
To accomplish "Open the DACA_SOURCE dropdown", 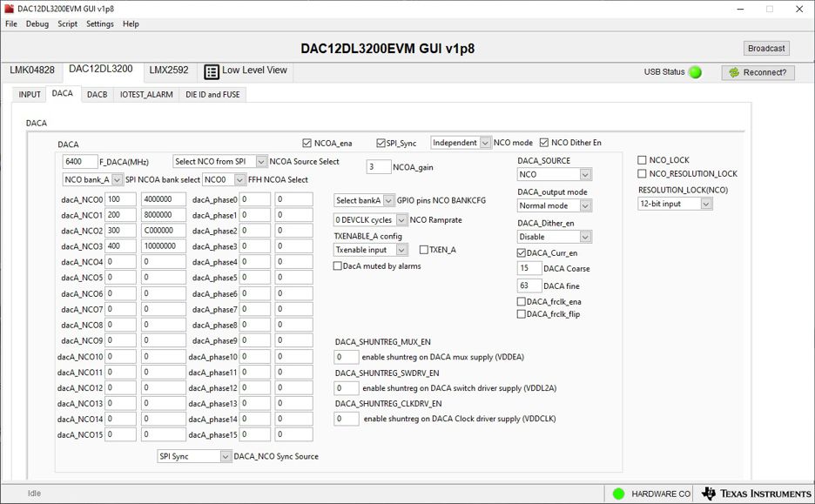I will click(x=554, y=174).
